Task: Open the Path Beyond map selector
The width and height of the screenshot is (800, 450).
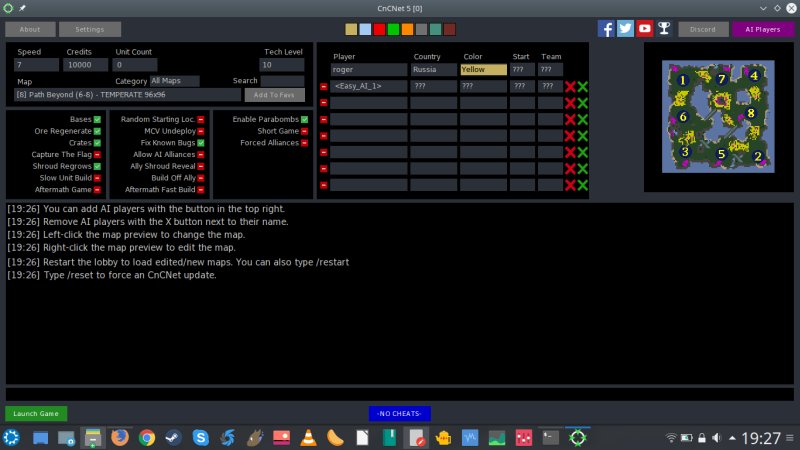Action: pos(127,95)
